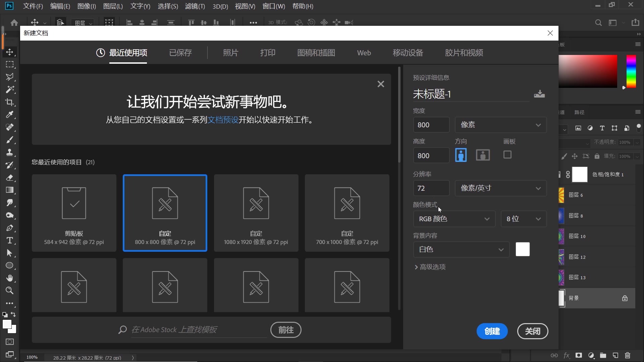The width and height of the screenshot is (644, 362).
Task: Open layer opacity 100% dropdown
Action: pyautogui.click(x=637, y=142)
